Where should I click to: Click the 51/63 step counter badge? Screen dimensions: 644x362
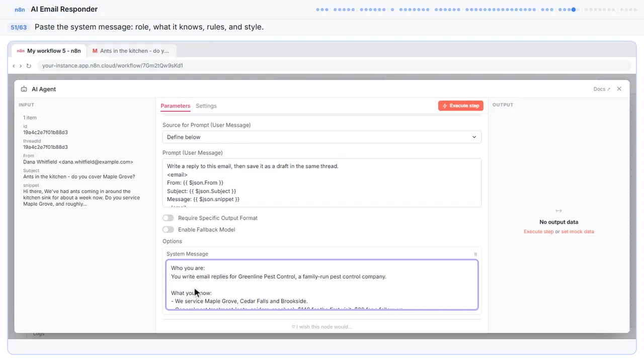pyautogui.click(x=19, y=27)
